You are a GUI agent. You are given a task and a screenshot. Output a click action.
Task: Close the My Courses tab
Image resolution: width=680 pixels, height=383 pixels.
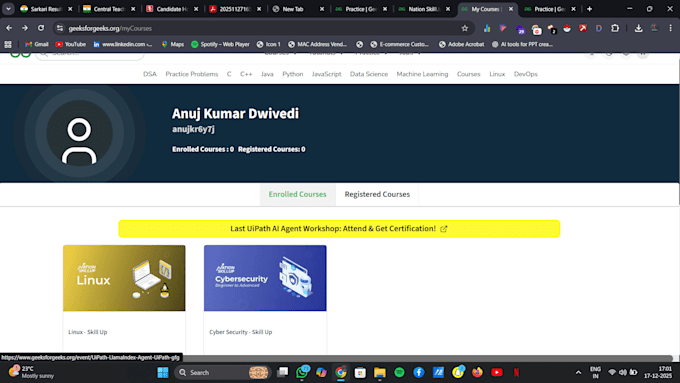511,9
